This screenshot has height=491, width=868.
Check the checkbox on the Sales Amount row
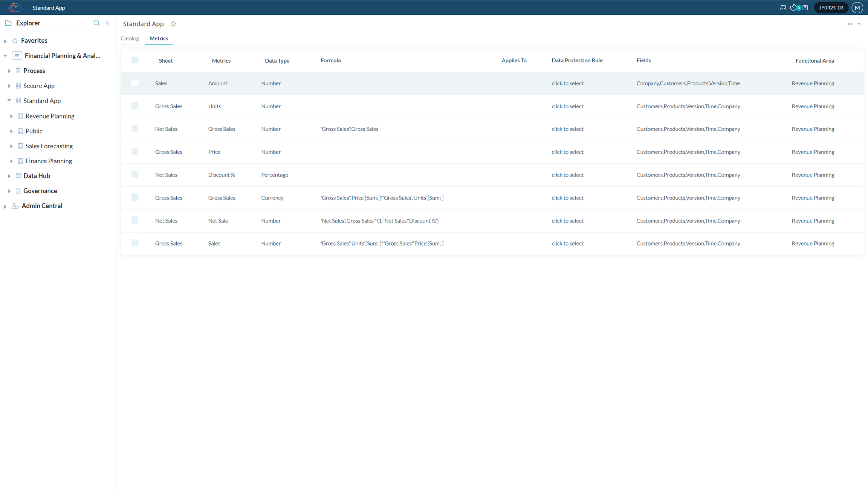pos(135,83)
